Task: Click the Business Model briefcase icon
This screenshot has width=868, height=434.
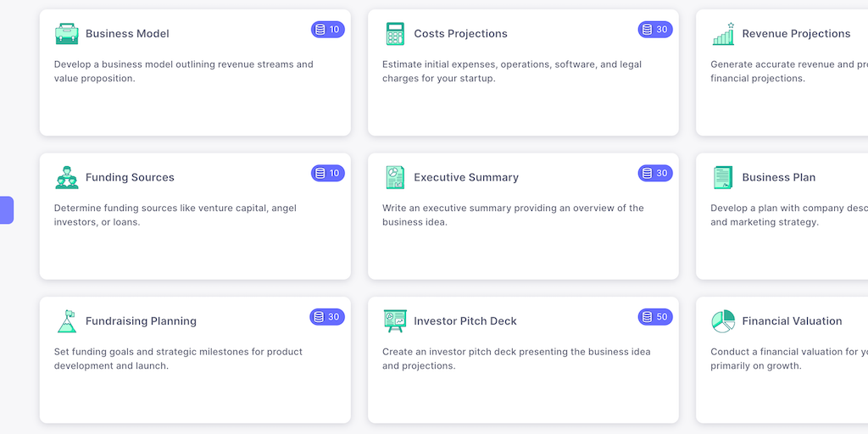Action: (x=66, y=34)
